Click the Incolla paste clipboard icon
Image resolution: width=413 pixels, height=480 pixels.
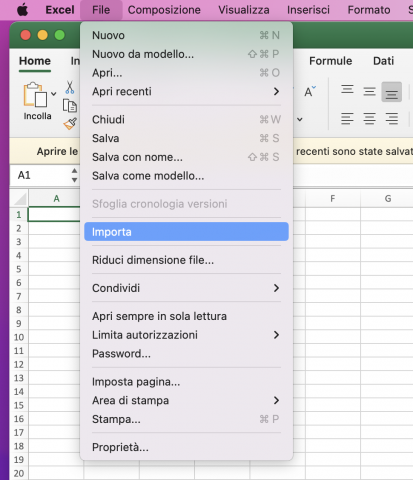[35, 95]
